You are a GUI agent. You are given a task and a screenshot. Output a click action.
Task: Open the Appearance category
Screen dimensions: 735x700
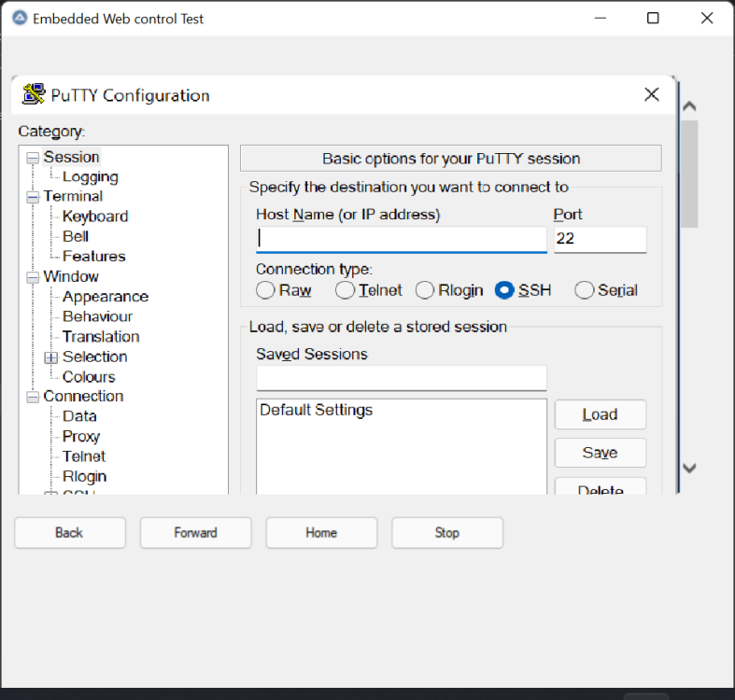pyautogui.click(x=106, y=297)
